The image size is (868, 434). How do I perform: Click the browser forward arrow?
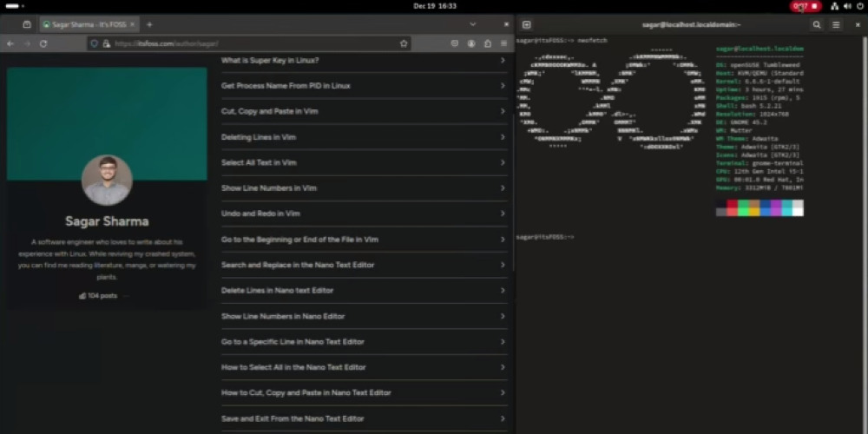(x=27, y=43)
